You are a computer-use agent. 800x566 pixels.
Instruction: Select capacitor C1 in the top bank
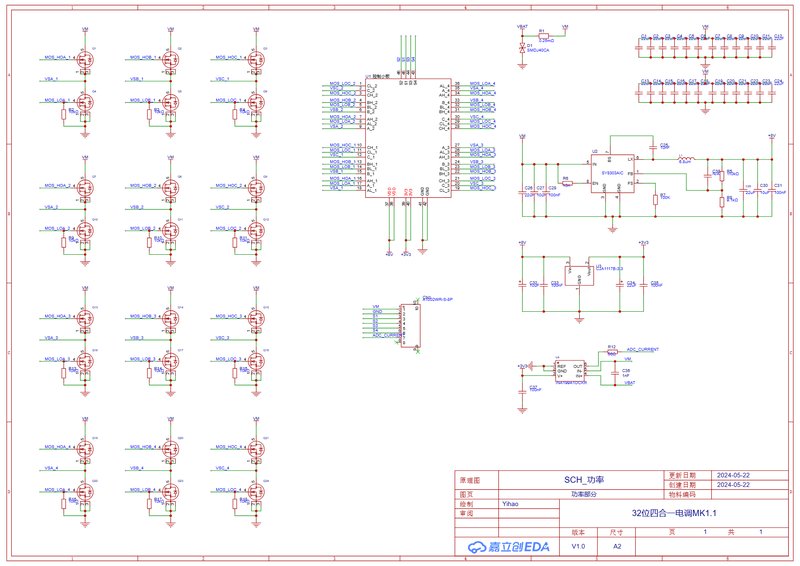click(x=639, y=47)
